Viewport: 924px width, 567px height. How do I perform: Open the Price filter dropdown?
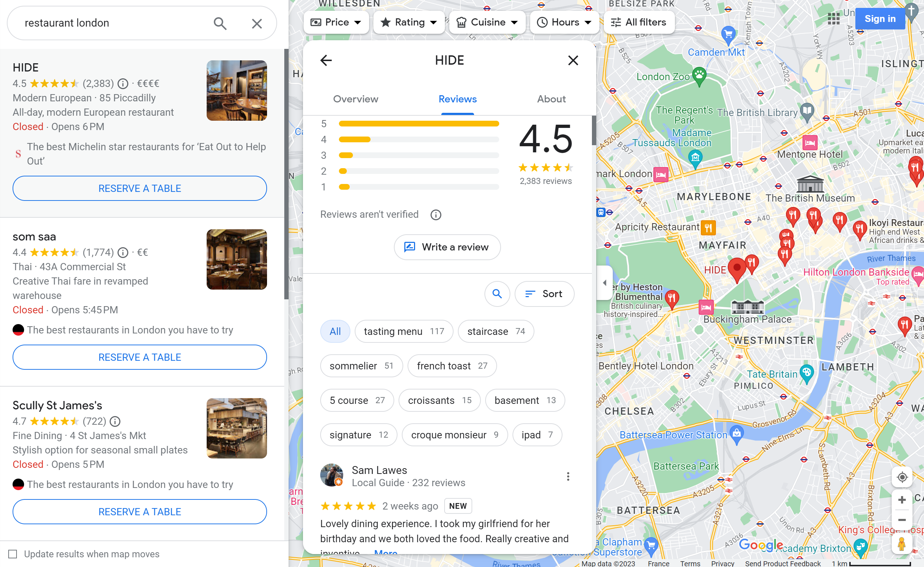pyautogui.click(x=336, y=22)
